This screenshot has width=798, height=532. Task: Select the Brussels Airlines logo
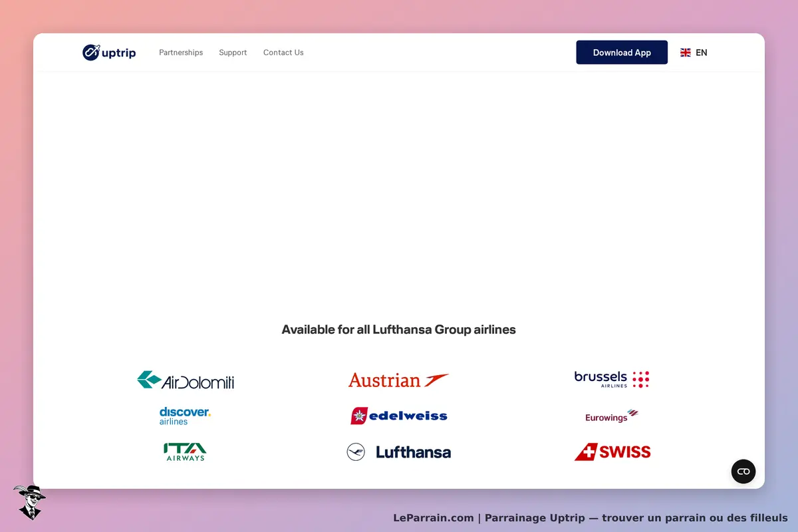(x=612, y=379)
